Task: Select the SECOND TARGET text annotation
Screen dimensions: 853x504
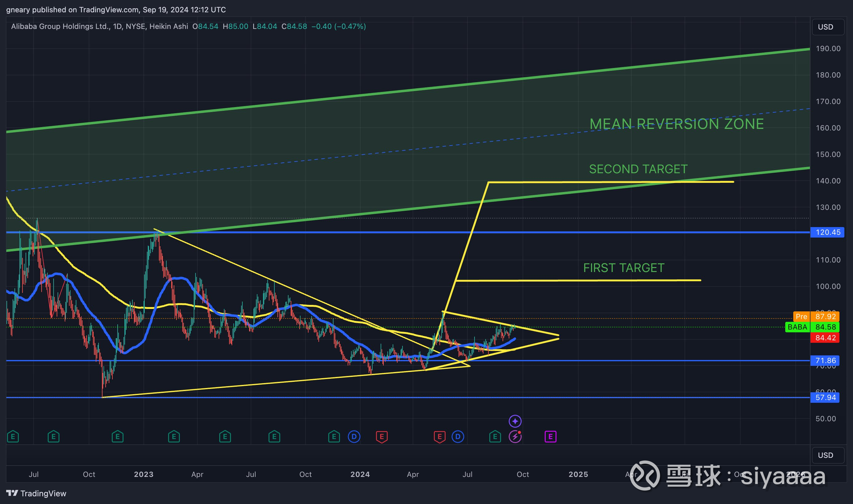Action: (638, 169)
